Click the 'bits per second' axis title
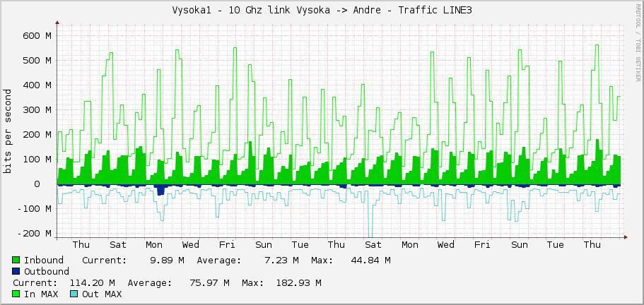 coord(7,131)
